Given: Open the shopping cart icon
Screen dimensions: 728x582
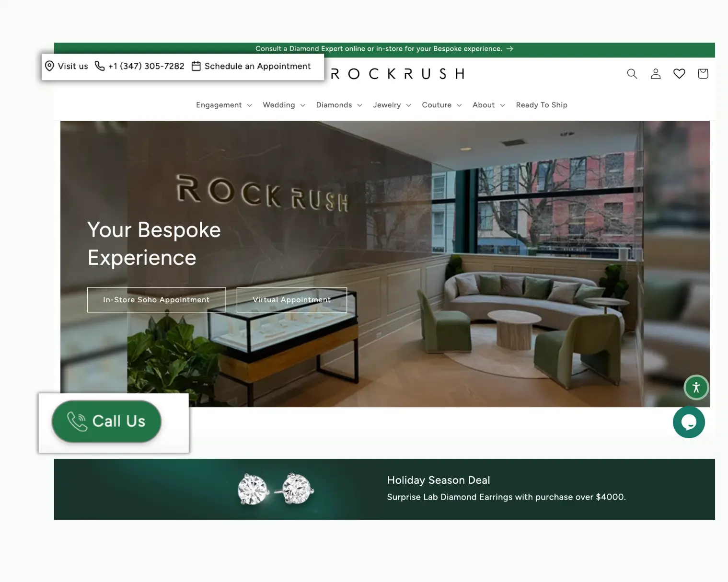Looking at the screenshot, I should coord(702,73).
